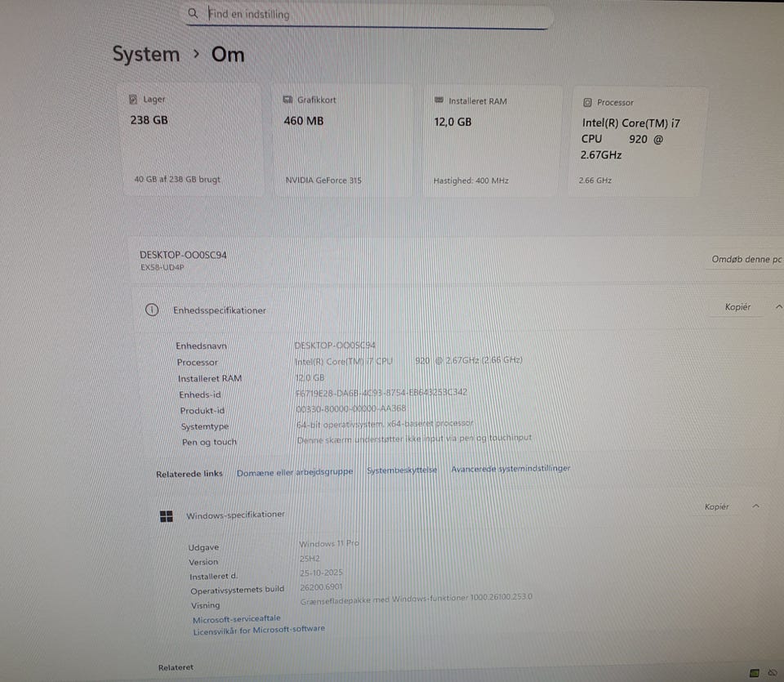The height and width of the screenshot is (682, 784).
Task: Click '40 GB af 238 GB brugt' text
Action: tap(177, 179)
